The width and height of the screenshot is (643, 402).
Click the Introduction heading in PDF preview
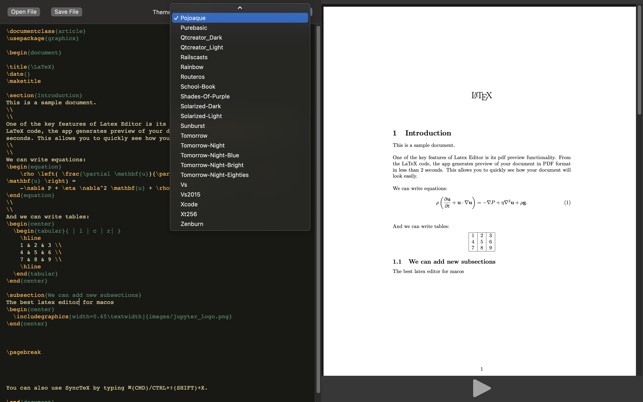[428, 133]
